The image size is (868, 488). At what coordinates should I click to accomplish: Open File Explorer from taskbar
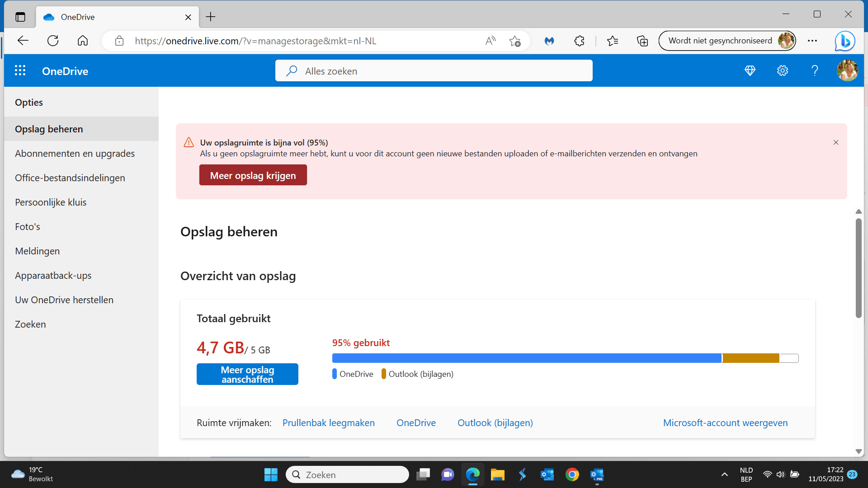[497, 474]
